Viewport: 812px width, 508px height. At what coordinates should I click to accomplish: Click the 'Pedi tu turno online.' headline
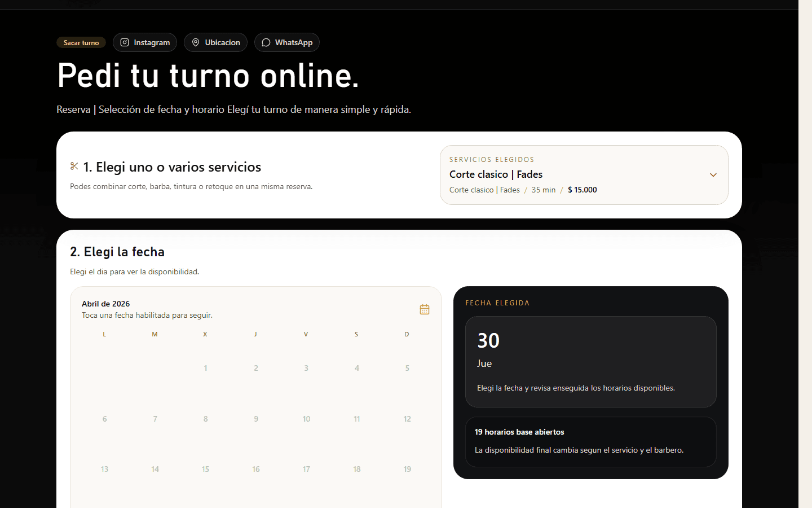point(208,76)
